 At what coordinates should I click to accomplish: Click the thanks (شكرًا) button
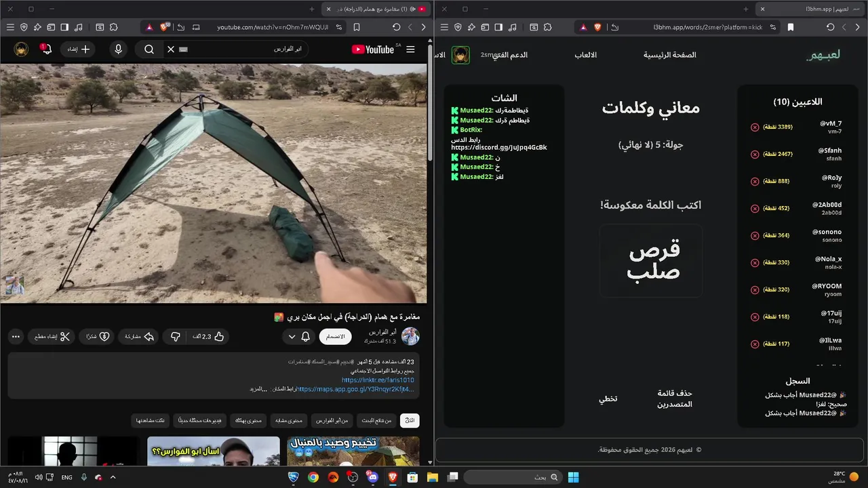[98, 336]
